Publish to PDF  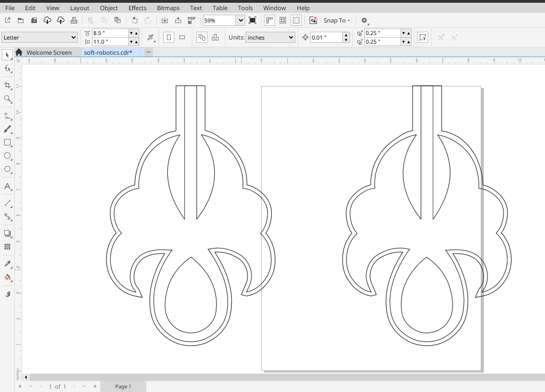point(191,21)
